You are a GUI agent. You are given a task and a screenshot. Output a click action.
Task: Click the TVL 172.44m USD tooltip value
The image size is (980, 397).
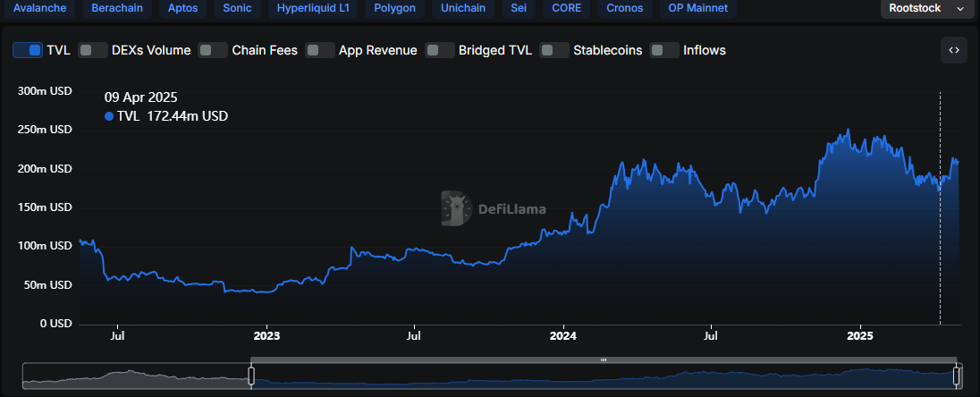166,116
